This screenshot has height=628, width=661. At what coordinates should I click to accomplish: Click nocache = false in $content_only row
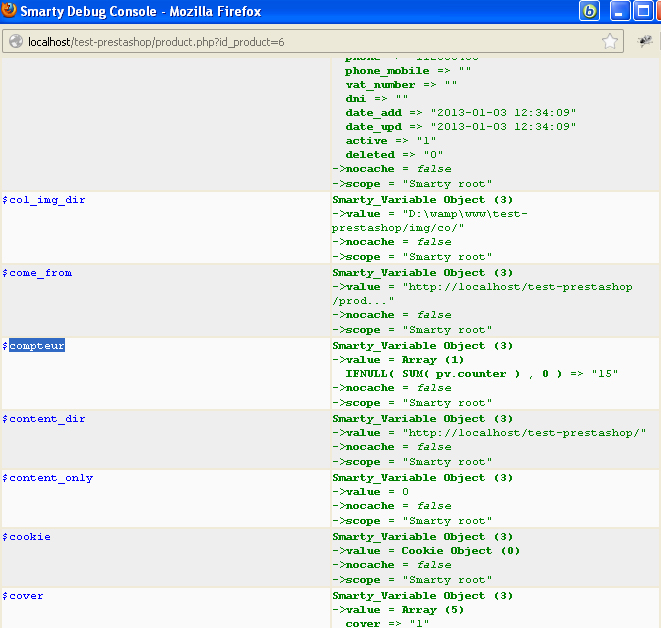click(x=392, y=506)
